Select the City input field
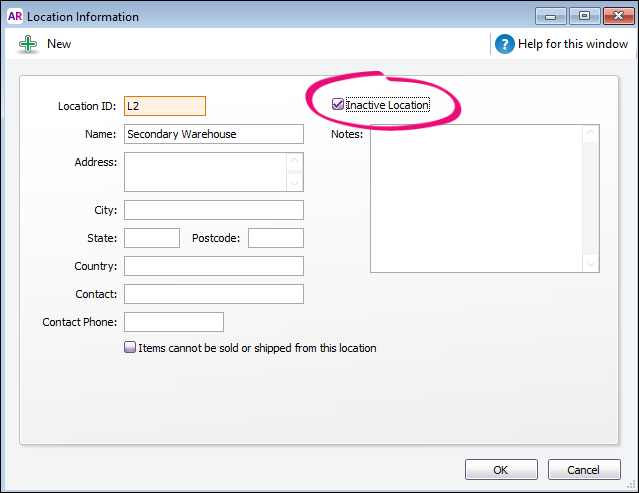The image size is (639, 493). click(213, 210)
